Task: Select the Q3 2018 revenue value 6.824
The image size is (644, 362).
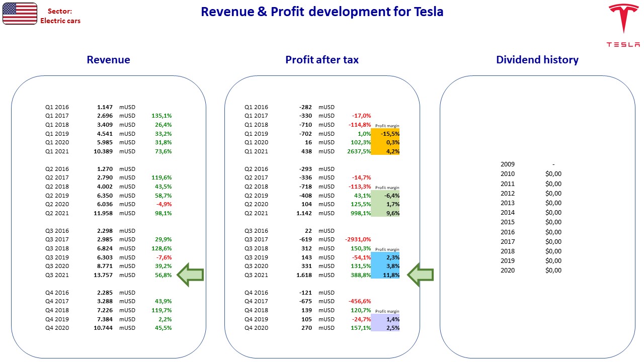Action: pyautogui.click(x=104, y=248)
